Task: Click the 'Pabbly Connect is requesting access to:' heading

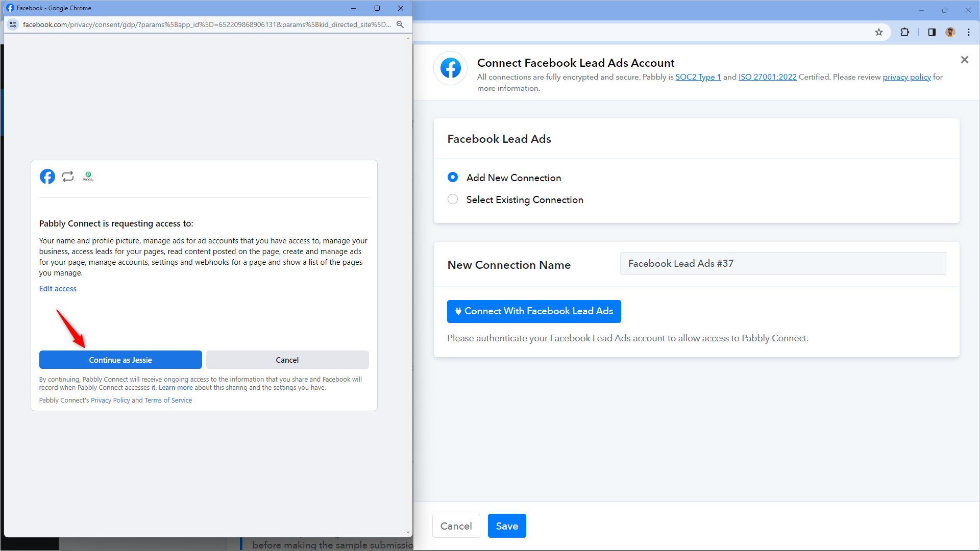Action: (x=116, y=223)
